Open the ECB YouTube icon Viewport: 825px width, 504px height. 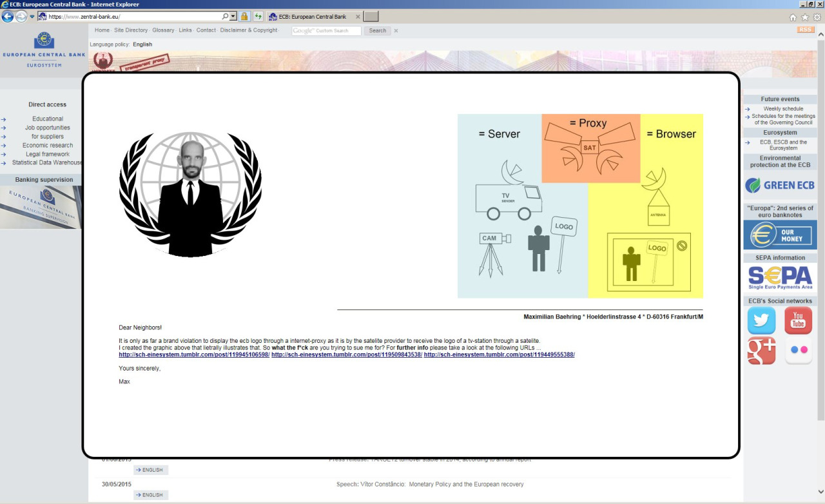click(x=798, y=320)
